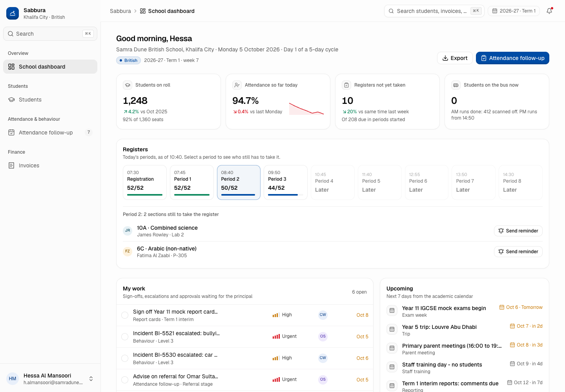Click the Registers not yet taken icon
Screen dimensions: 565x392
coord(346,85)
